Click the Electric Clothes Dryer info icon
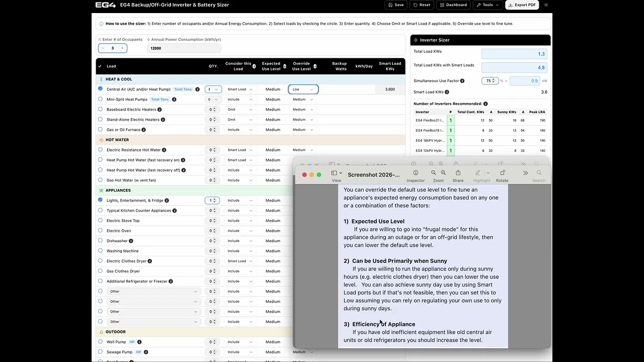This screenshot has height=362, width=644. pyautogui.click(x=150, y=261)
